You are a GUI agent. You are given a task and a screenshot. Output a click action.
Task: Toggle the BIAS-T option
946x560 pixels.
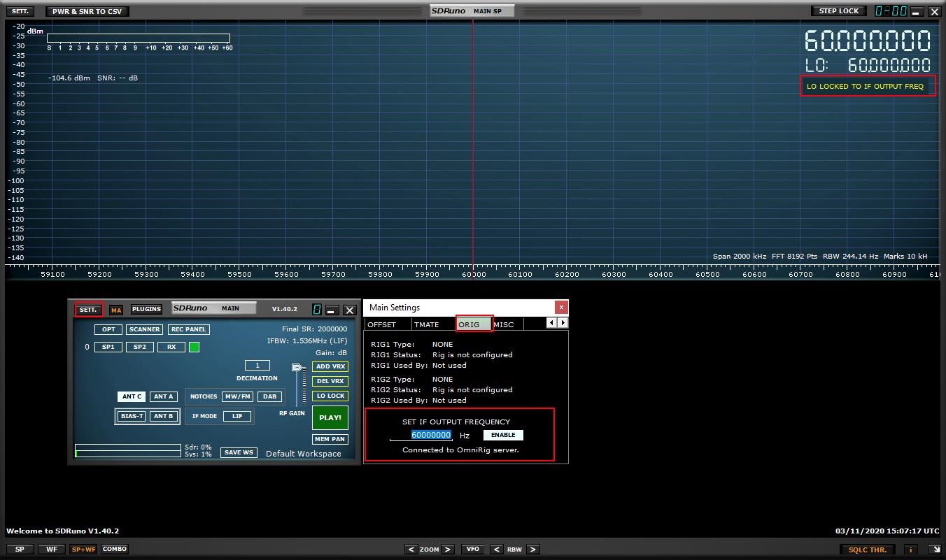coord(132,416)
